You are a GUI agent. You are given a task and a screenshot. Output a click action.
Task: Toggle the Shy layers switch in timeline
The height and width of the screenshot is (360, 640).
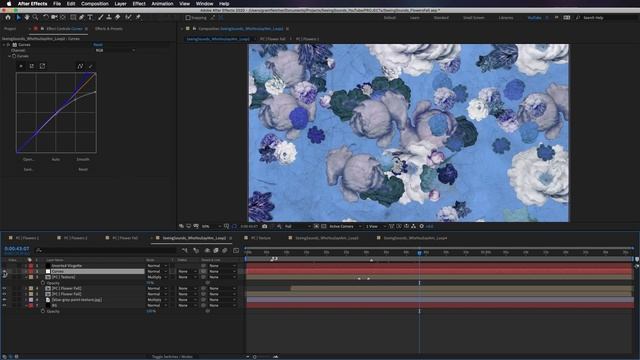coord(207,250)
